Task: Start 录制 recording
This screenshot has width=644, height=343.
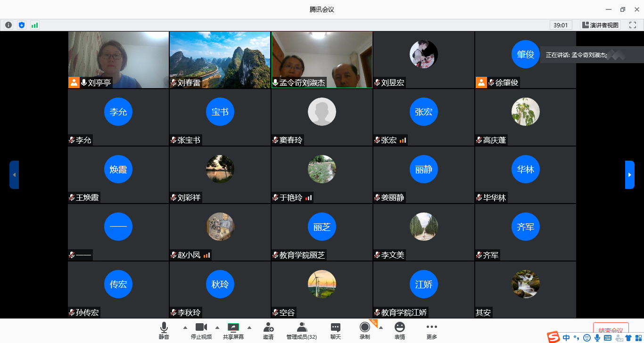Action: coord(365,331)
